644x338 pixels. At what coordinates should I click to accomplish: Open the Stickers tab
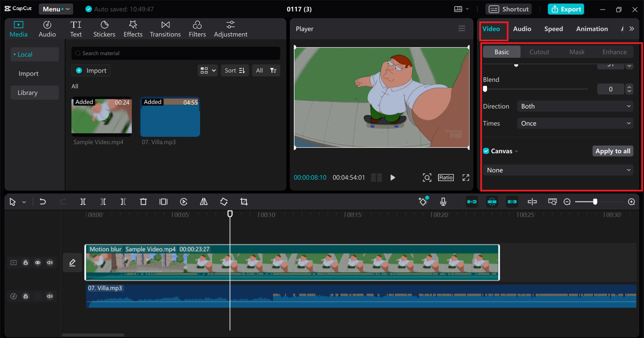coord(104,29)
